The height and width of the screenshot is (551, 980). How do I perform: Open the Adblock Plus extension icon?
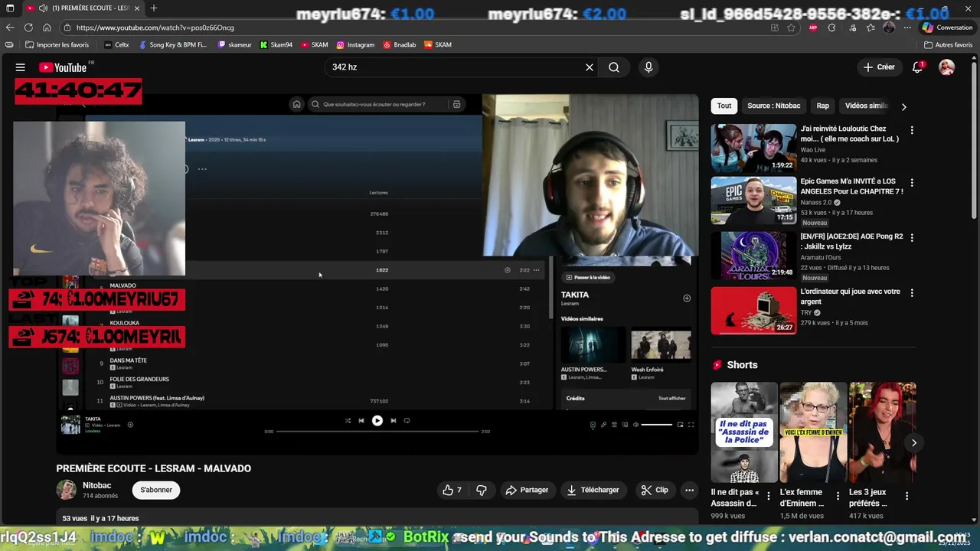coord(813,28)
